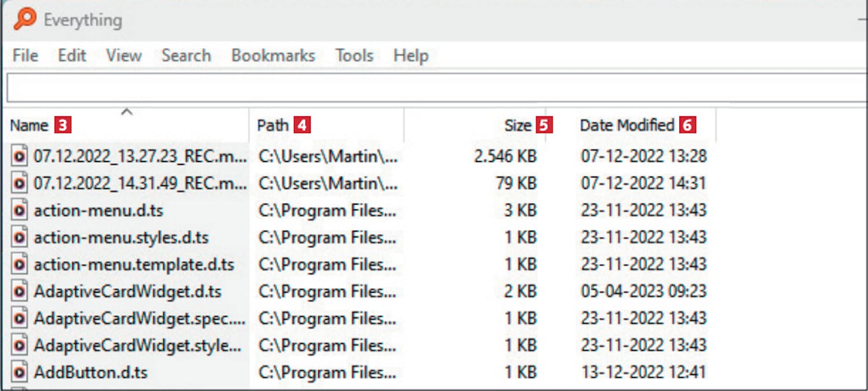Click the AdaptiveCardWidget.d.ts file icon
The height and width of the screenshot is (391, 868).
(20, 291)
